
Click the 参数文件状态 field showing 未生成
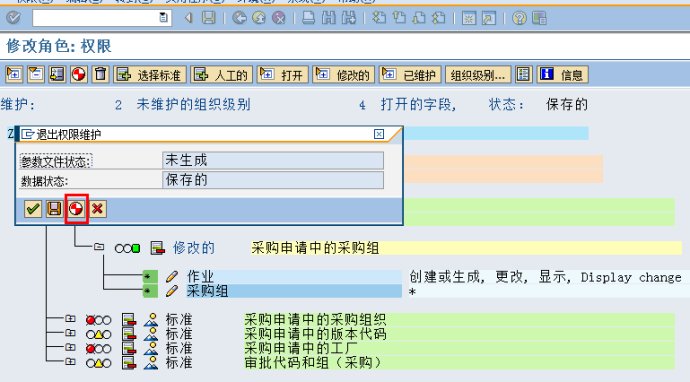point(273,160)
